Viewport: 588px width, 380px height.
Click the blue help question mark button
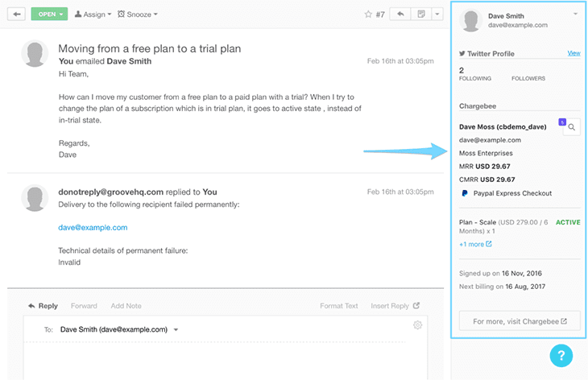tap(561, 355)
